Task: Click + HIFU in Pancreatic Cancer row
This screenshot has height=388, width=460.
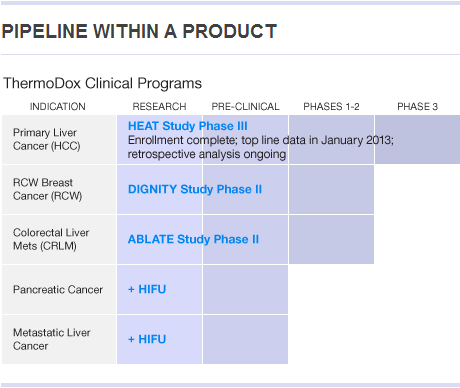Action: [147, 289]
